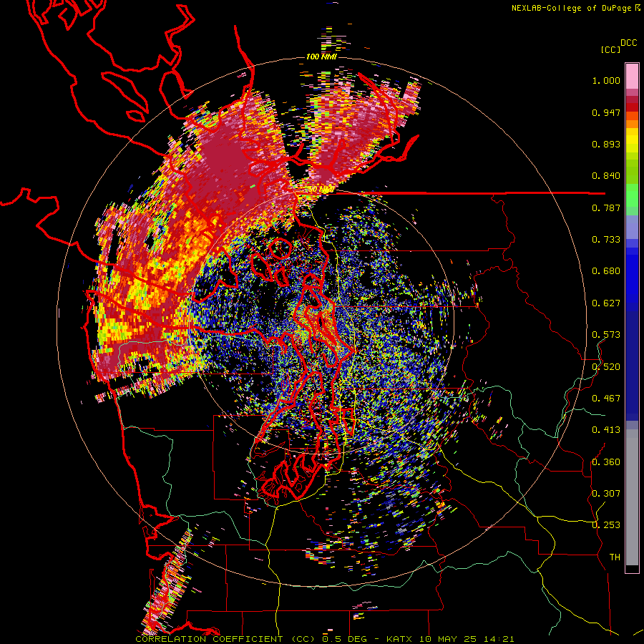Select the 1.000 scale value
The image size is (644, 644).
606,80
